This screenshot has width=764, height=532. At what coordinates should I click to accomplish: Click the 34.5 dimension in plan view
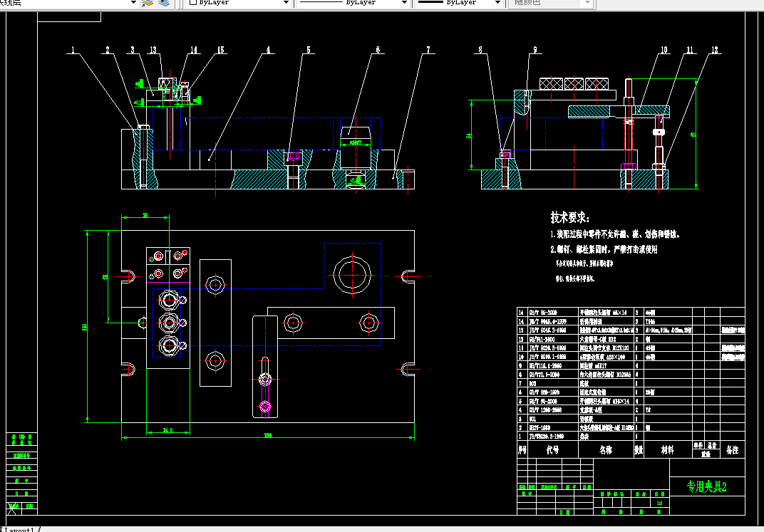(167, 430)
